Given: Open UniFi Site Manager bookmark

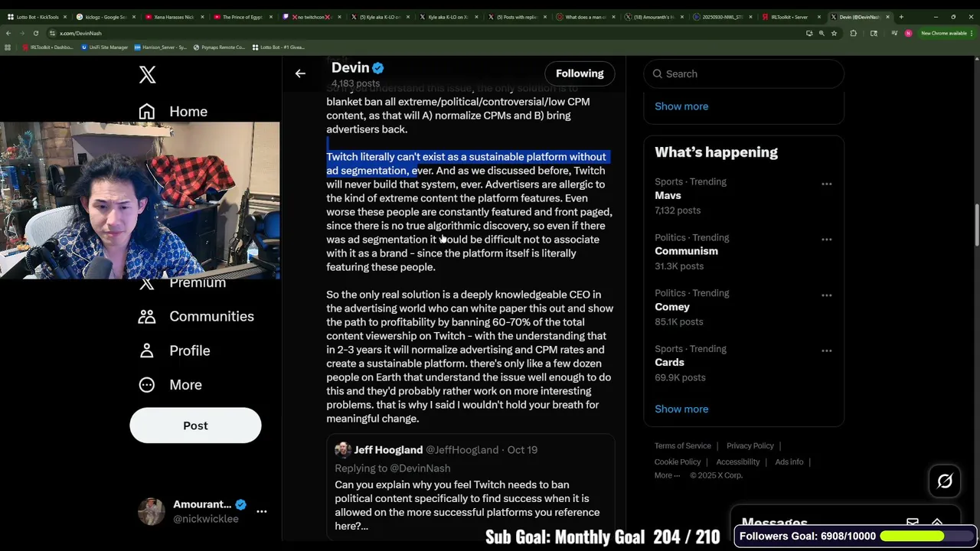Looking at the screenshot, I should [x=106, y=47].
